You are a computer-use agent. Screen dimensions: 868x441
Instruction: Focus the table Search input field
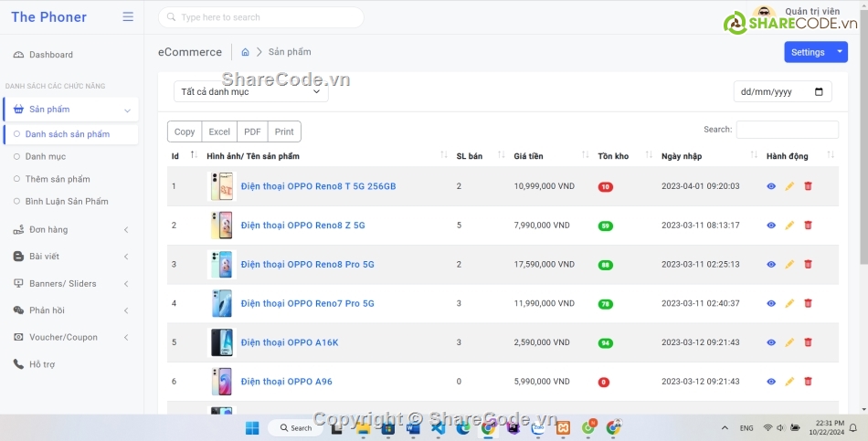788,130
